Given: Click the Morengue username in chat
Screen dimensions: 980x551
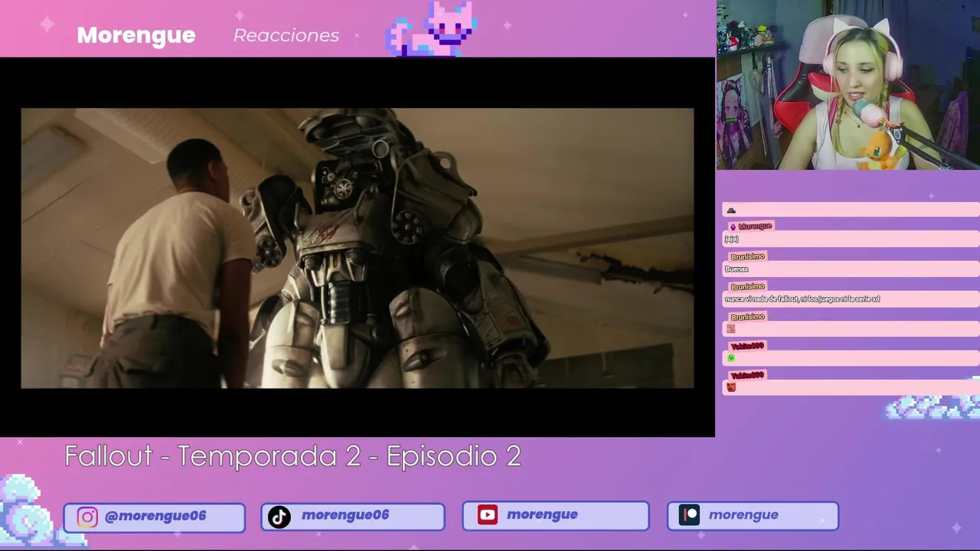Looking at the screenshot, I should 755,227.
